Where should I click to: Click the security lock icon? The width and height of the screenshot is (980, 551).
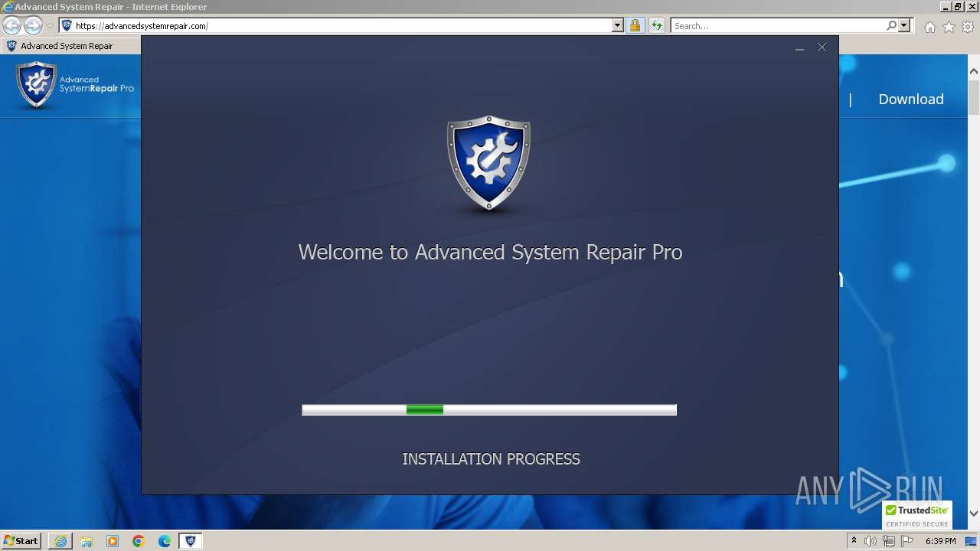635,25
